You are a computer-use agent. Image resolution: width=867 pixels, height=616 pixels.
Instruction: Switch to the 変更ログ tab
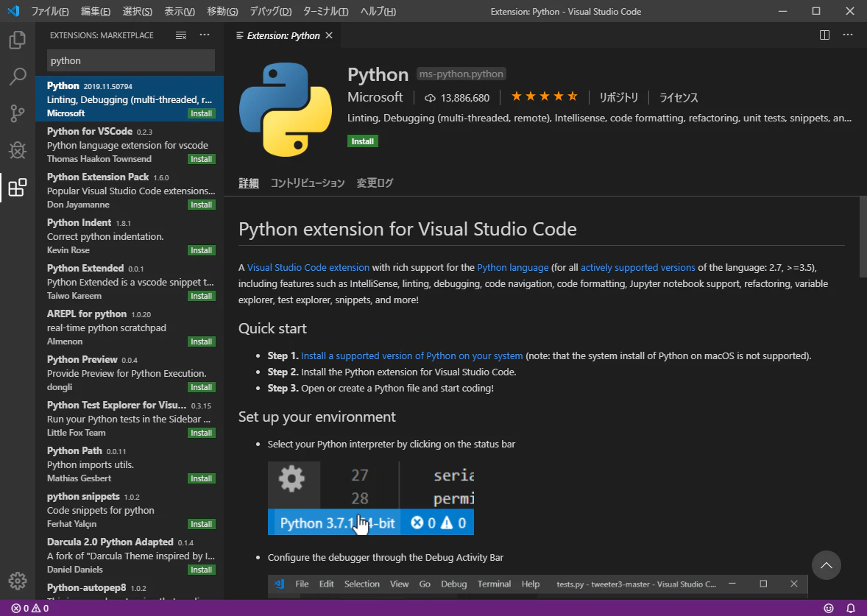click(x=375, y=183)
